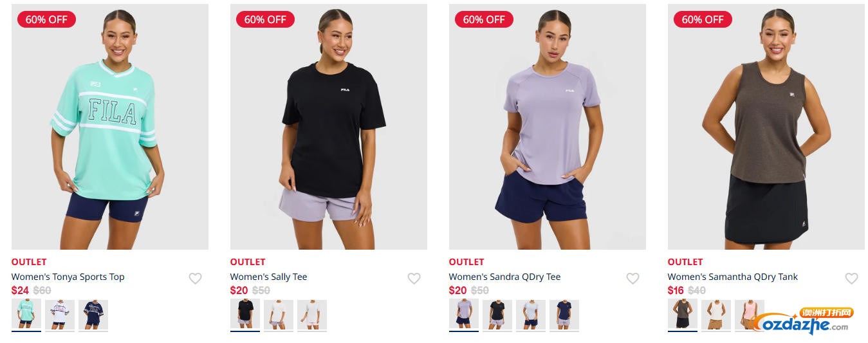Favorite the Women's Sally Tee with heart icon
The height and width of the screenshot is (343, 868).
(414, 278)
